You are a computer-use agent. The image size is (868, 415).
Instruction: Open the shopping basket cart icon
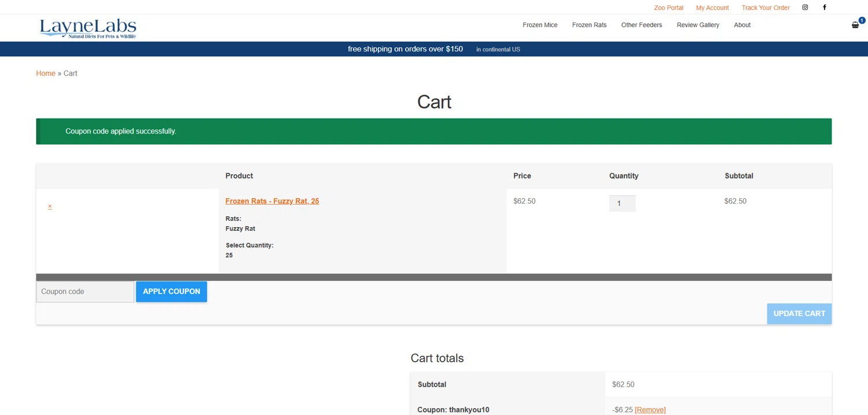point(855,25)
